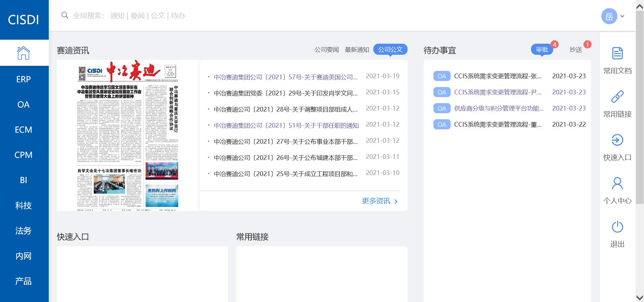Image resolution: width=644 pixels, height=302 pixels.
Task: Click the OA badge beside CCIS流程-尹
Action: [x=442, y=92]
